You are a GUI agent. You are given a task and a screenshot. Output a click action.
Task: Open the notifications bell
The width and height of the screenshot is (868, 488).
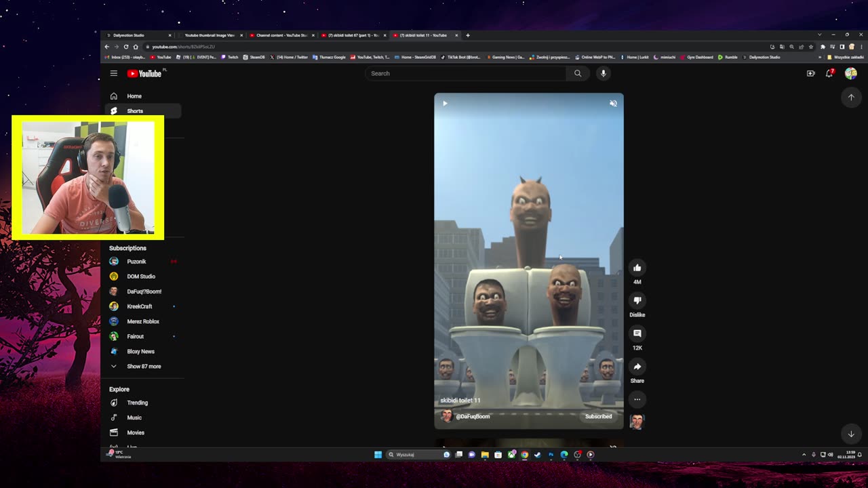pyautogui.click(x=829, y=73)
